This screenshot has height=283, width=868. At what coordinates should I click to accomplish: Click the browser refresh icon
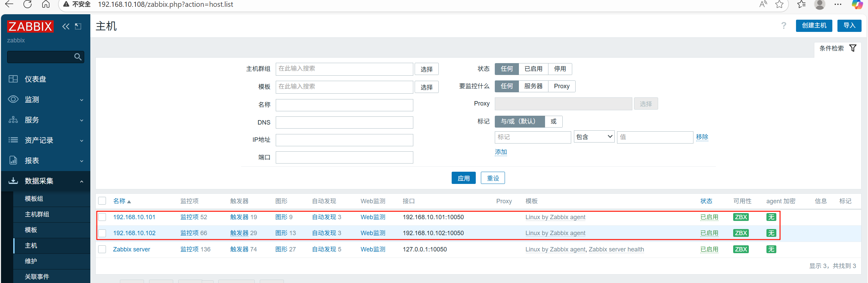point(28,4)
